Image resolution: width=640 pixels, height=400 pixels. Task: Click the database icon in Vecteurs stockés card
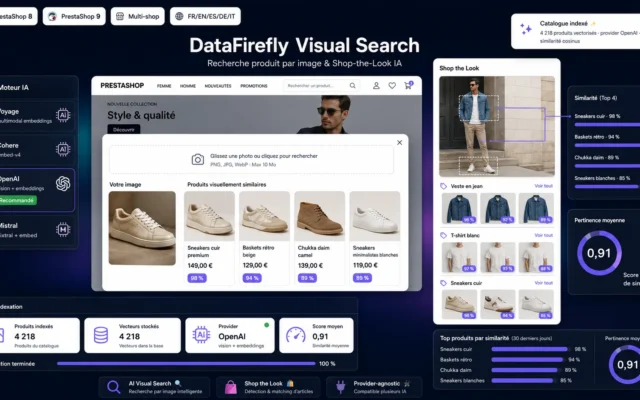[101, 335]
